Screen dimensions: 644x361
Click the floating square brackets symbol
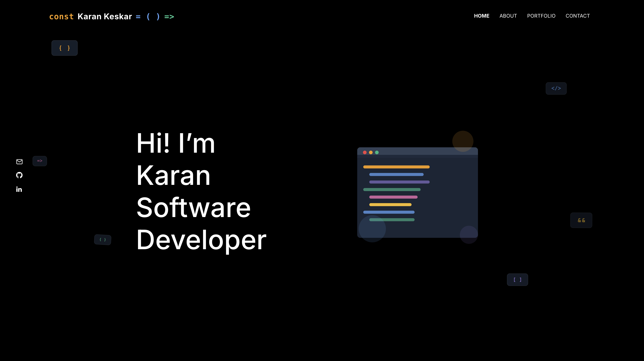[x=517, y=280]
